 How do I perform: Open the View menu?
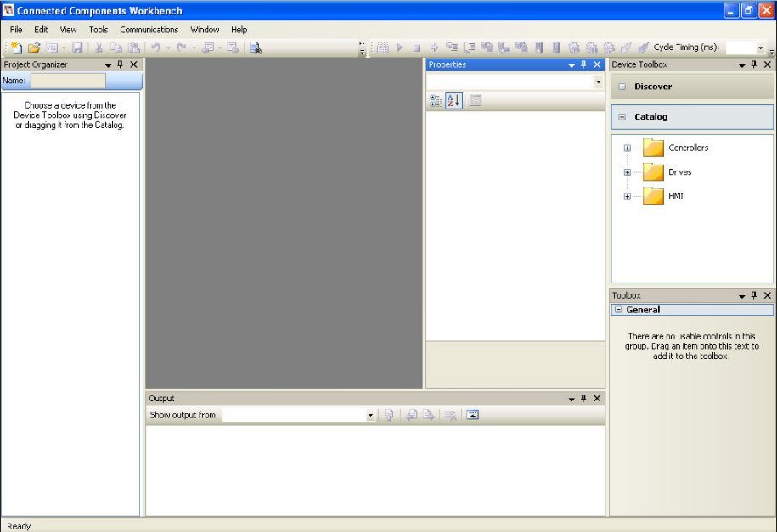point(69,30)
